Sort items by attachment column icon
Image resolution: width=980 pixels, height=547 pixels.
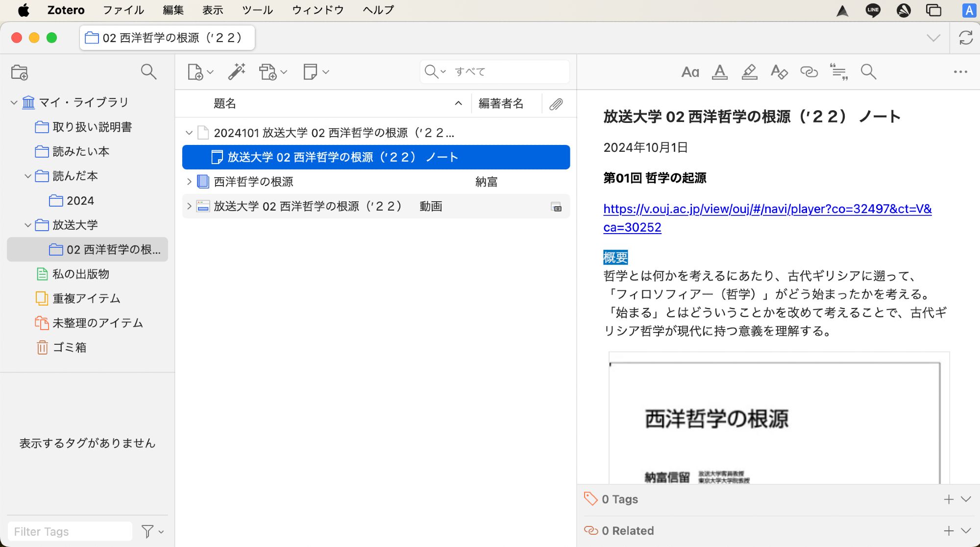(556, 104)
